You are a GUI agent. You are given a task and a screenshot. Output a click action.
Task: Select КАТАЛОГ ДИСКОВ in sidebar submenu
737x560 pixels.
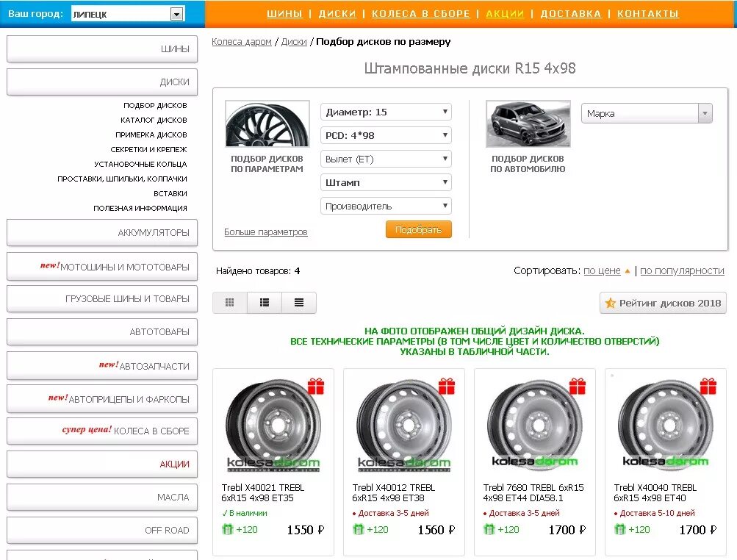click(x=154, y=120)
